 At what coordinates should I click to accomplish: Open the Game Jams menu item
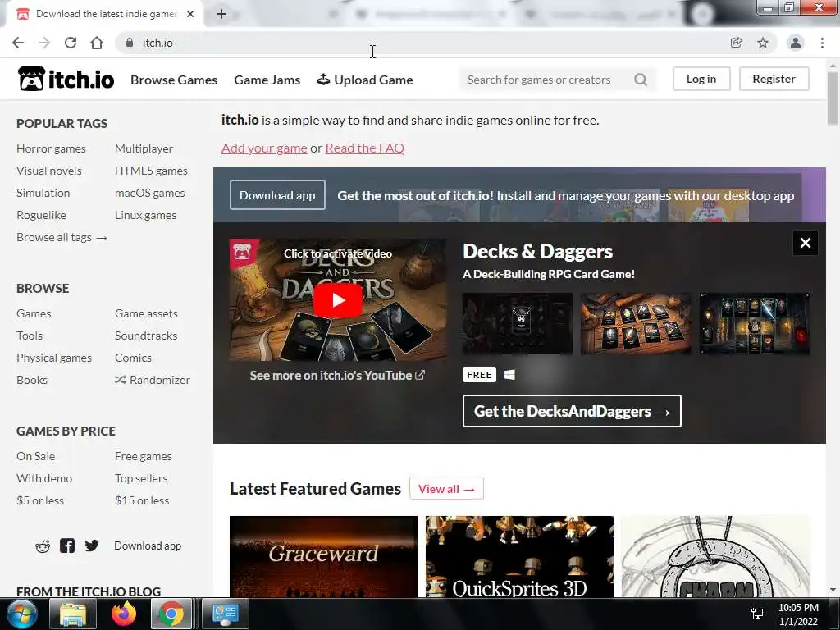coord(267,80)
